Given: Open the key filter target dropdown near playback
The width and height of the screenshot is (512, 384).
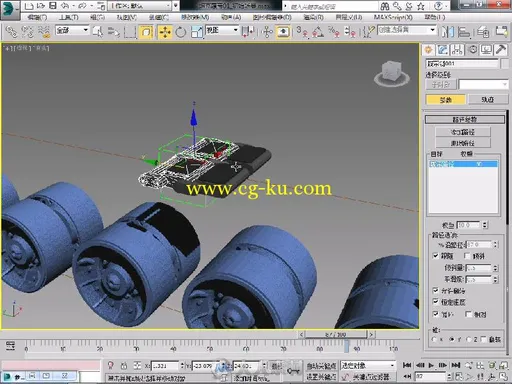Looking at the screenshot, I should [x=367, y=365].
